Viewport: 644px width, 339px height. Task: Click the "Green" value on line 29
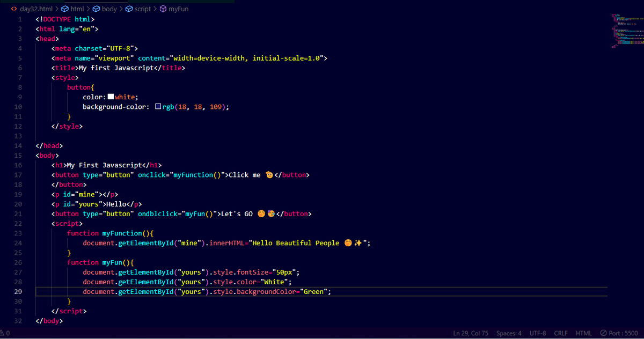[313, 291]
